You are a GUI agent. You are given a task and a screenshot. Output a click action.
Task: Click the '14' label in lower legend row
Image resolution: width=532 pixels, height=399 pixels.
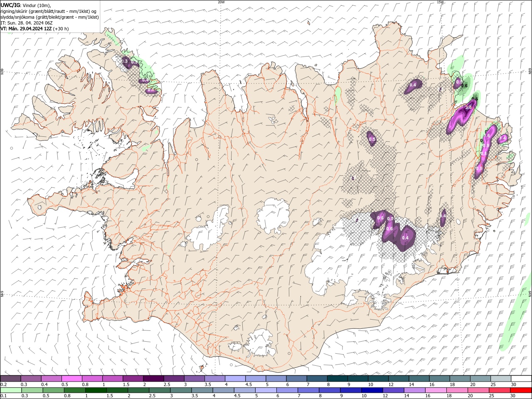pos(406,396)
